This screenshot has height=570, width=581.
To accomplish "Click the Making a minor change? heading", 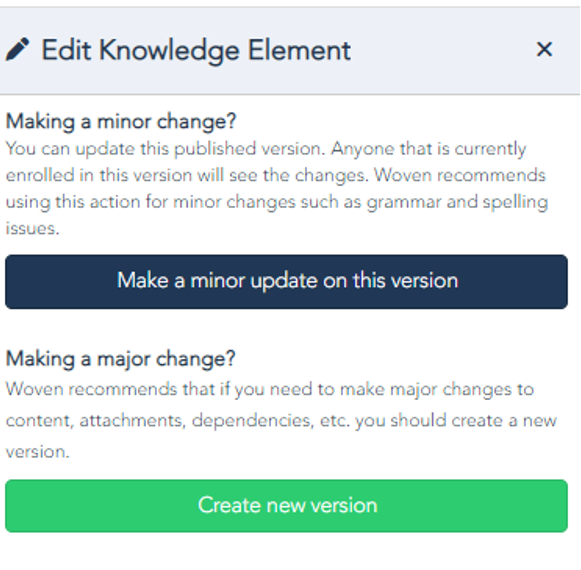I will coord(121,122).
